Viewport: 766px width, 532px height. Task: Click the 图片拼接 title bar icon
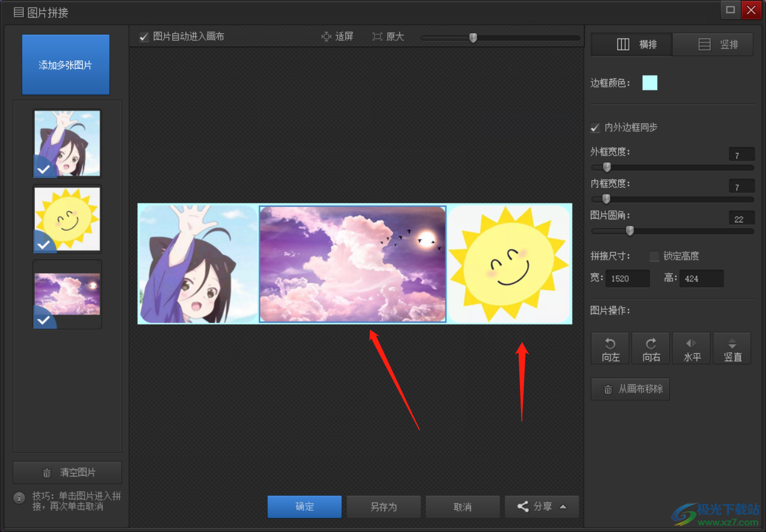click(x=19, y=12)
